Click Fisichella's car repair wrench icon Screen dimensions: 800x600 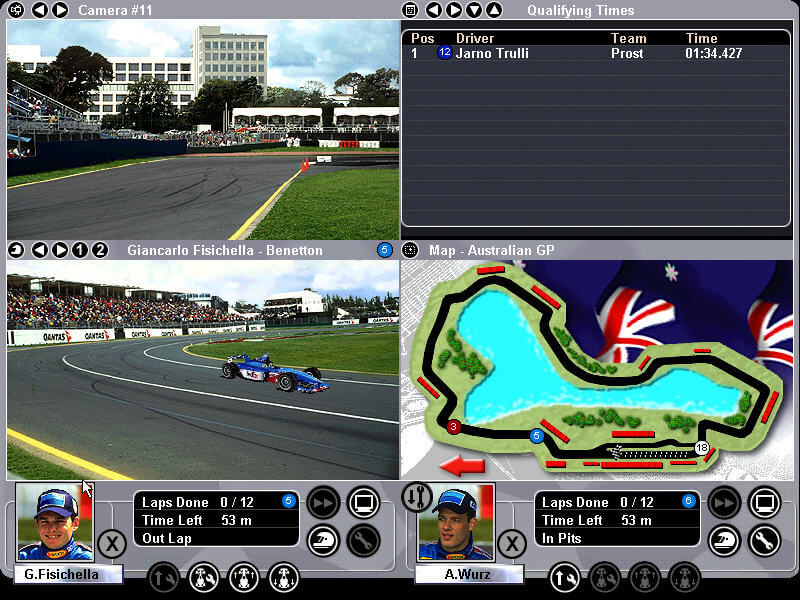pos(363,541)
